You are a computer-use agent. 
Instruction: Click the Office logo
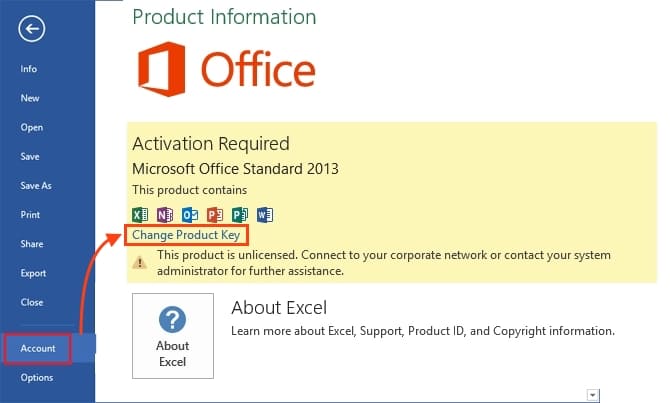point(227,71)
